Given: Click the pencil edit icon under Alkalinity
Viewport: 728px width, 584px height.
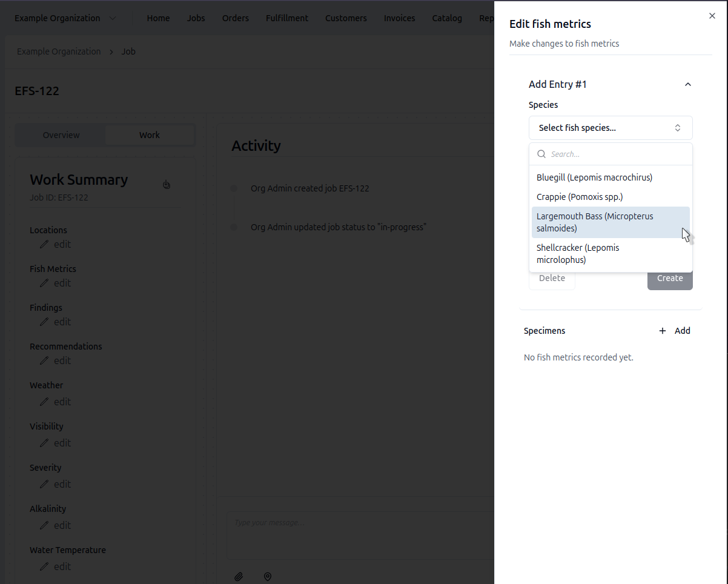Looking at the screenshot, I should [44, 525].
